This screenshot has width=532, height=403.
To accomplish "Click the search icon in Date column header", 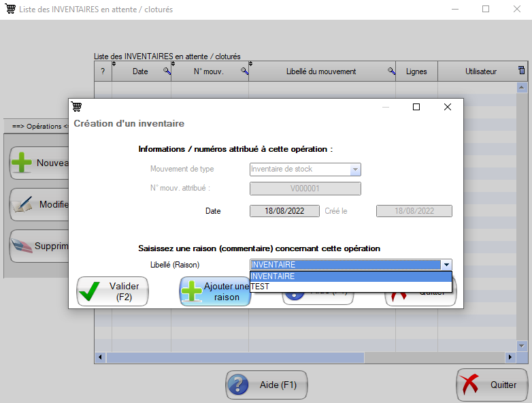I will pos(167,71).
